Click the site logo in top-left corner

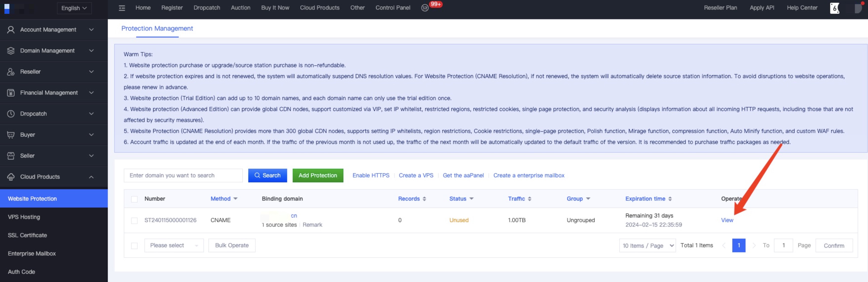coord(7,9)
